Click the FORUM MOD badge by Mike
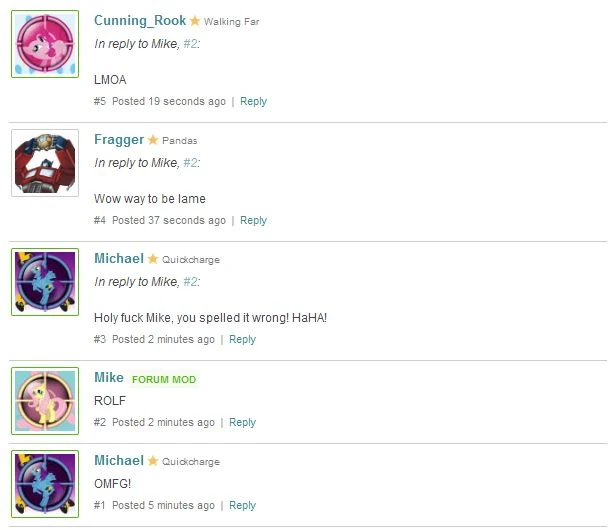The image size is (614, 530). [164, 379]
